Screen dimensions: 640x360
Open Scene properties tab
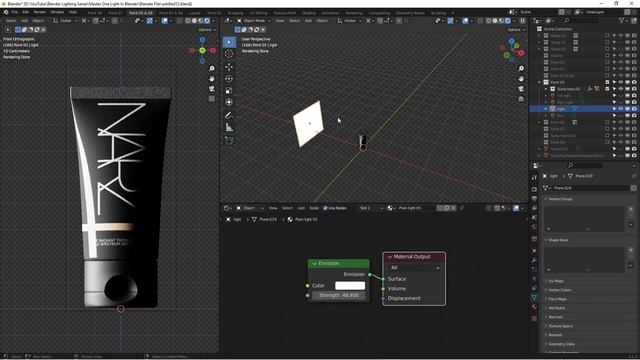534,218
